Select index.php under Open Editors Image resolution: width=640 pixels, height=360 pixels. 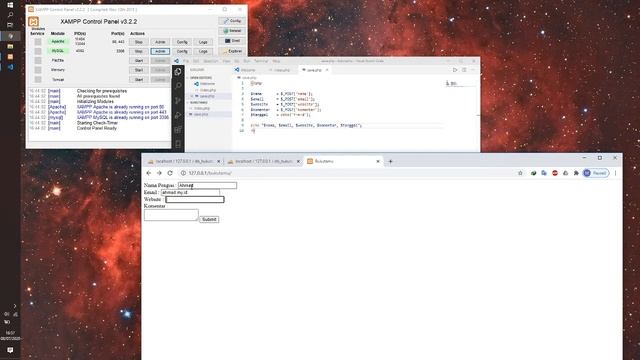pos(208,90)
